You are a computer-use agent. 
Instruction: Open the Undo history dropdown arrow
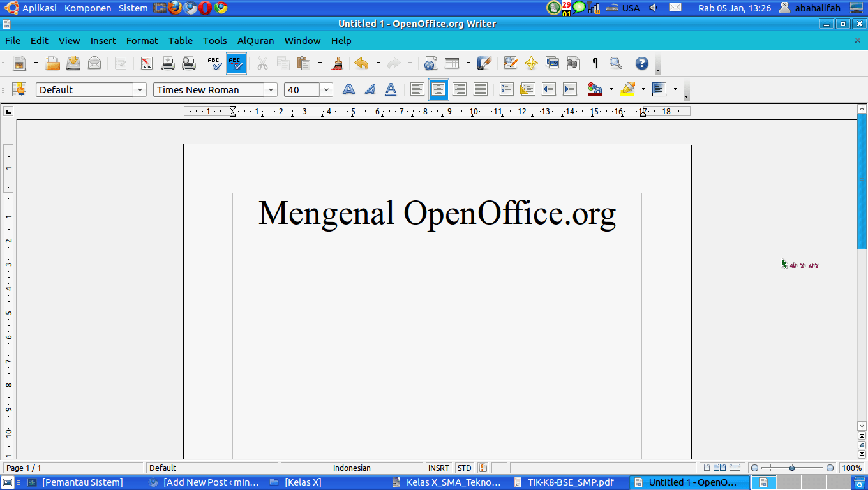point(377,63)
